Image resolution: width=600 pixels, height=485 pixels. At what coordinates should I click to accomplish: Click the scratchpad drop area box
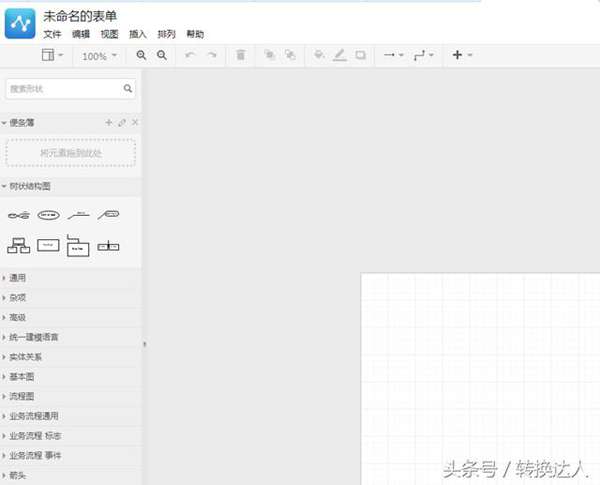(x=70, y=153)
